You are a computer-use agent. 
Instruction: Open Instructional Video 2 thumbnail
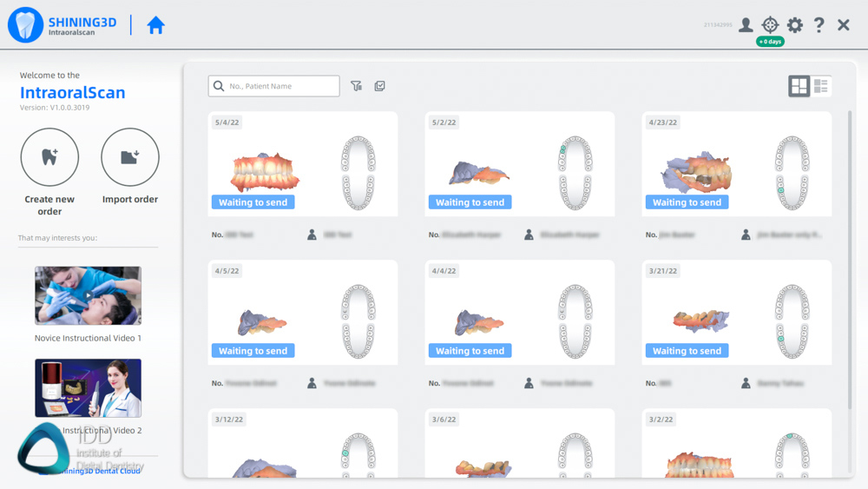pos(88,387)
